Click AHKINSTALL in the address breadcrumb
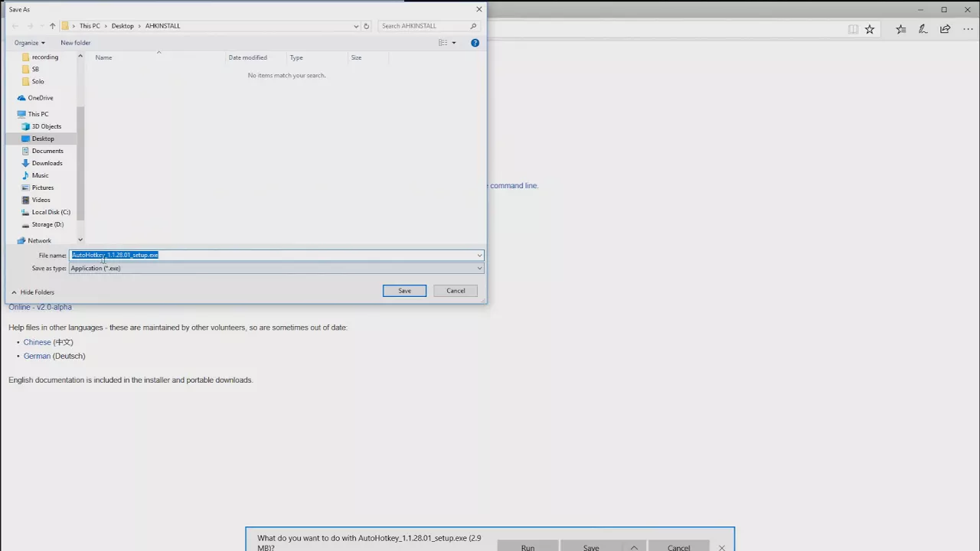980x551 pixels. point(162,26)
